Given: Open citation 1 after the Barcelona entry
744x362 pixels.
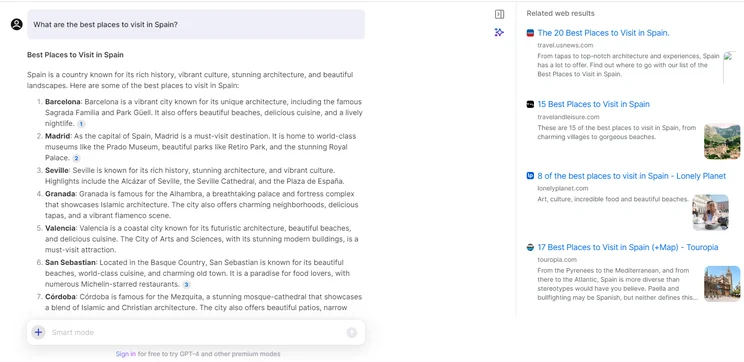Looking at the screenshot, I should [81, 124].
